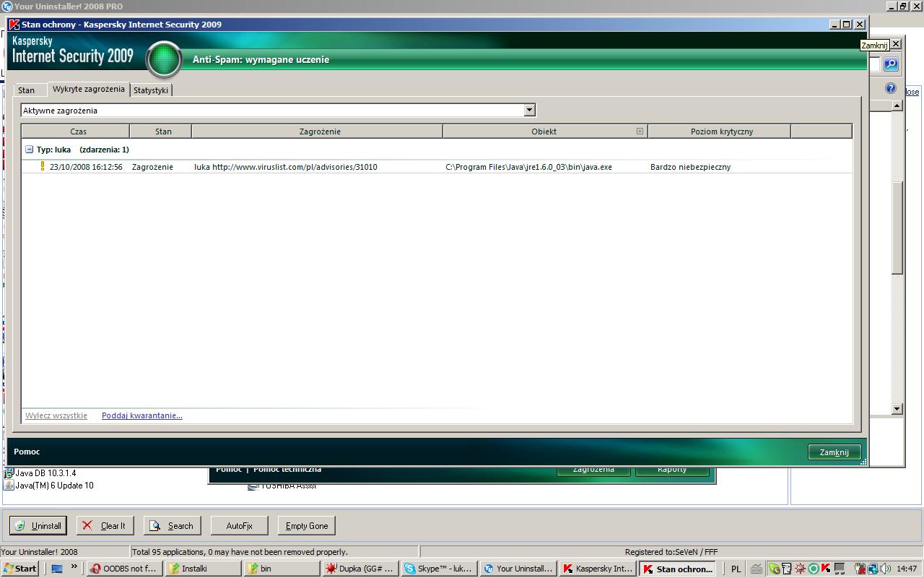Click the PL language indicator
The height and width of the screenshot is (578, 924).
coord(736,569)
